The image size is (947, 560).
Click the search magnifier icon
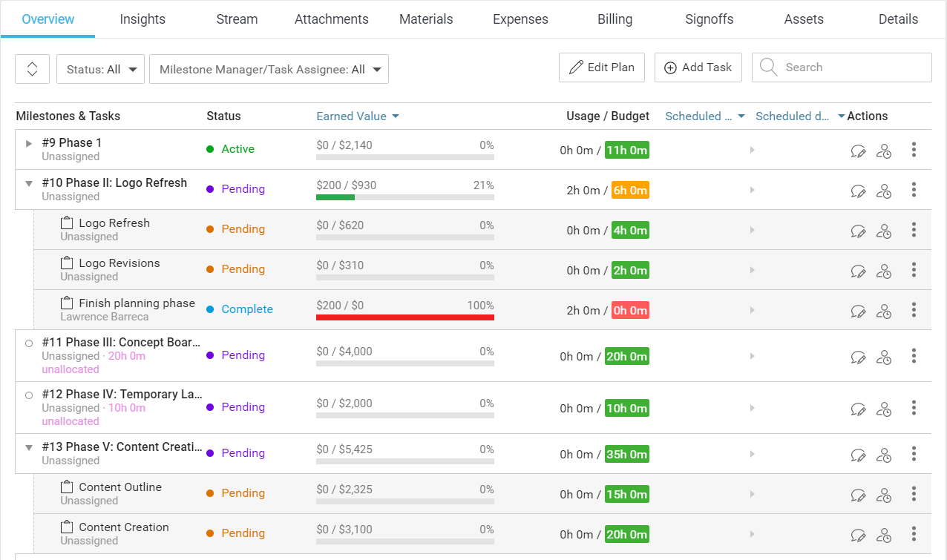click(768, 67)
